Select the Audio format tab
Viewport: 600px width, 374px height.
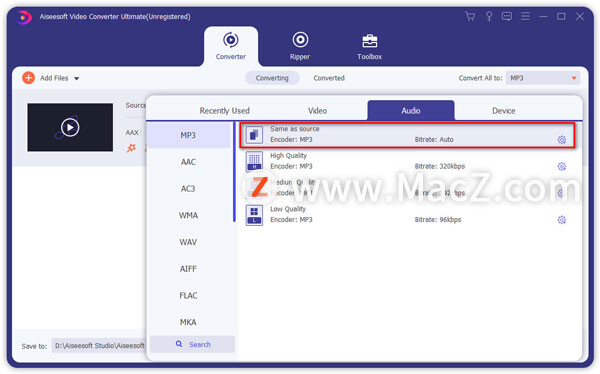411,110
